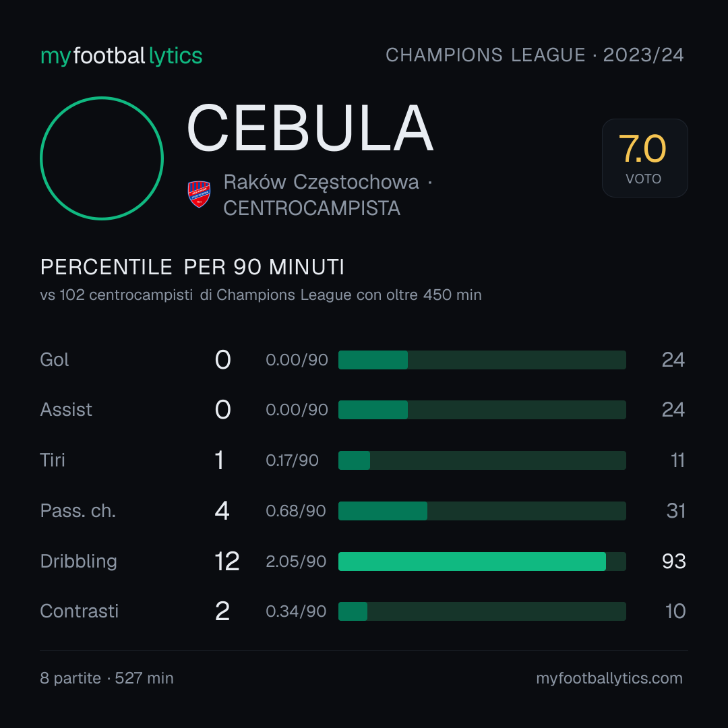Screen dimensions: 728x728
Task: Click the Gol percentile bar
Action: tap(482, 360)
